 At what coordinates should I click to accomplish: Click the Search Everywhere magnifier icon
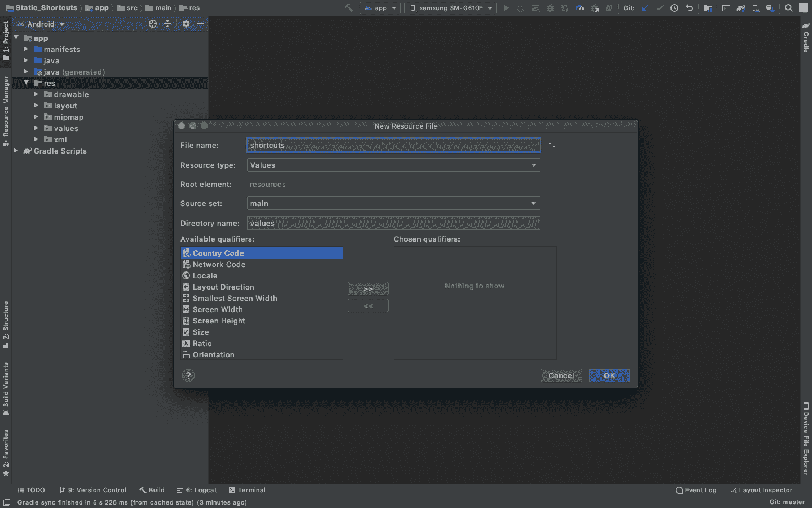(788, 8)
